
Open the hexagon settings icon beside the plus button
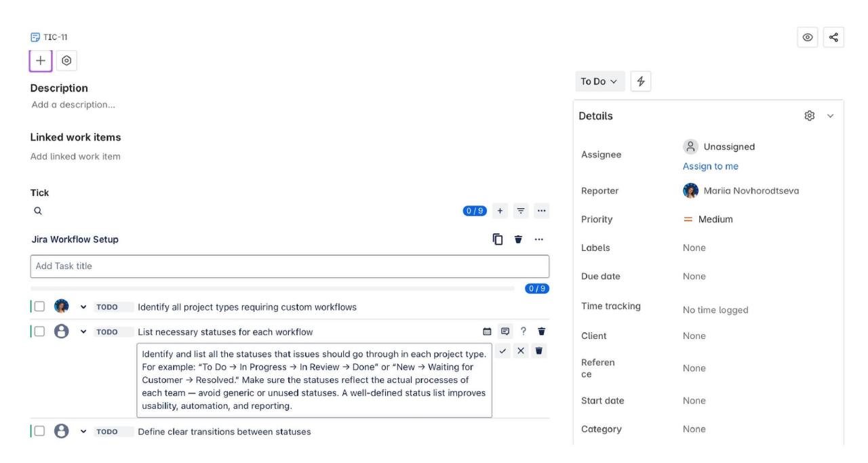pyautogui.click(x=66, y=60)
